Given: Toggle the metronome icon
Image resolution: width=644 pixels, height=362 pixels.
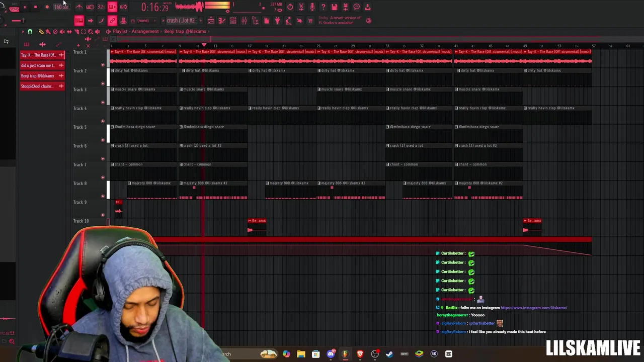Looking at the screenshot, I should [79, 7].
